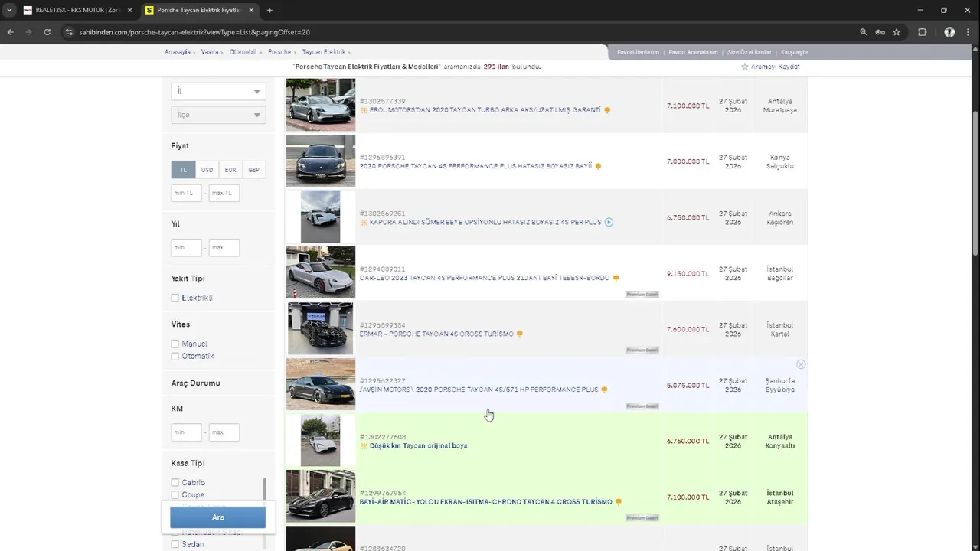Select TL as the price currency
Image resolution: width=980 pixels, height=551 pixels.
click(x=183, y=170)
